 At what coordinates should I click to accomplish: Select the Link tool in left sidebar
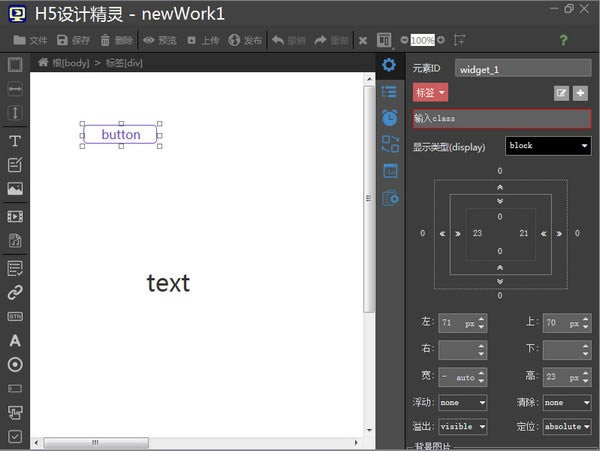click(15, 293)
